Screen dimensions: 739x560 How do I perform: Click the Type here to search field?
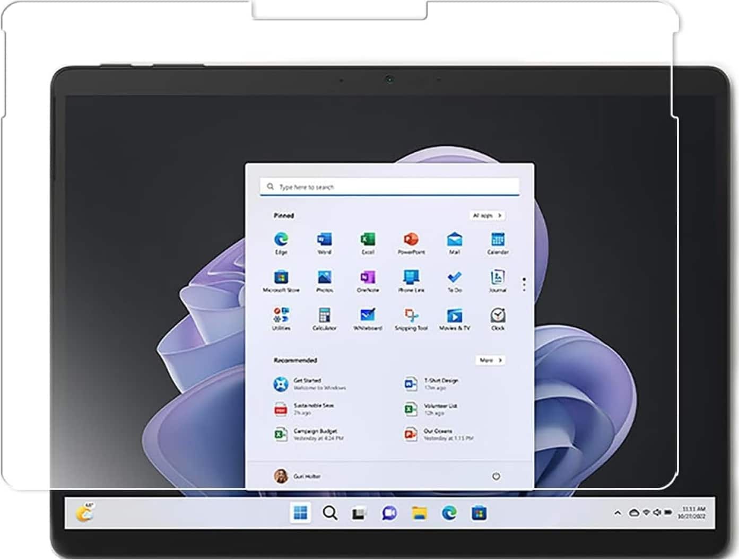tap(389, 187)
